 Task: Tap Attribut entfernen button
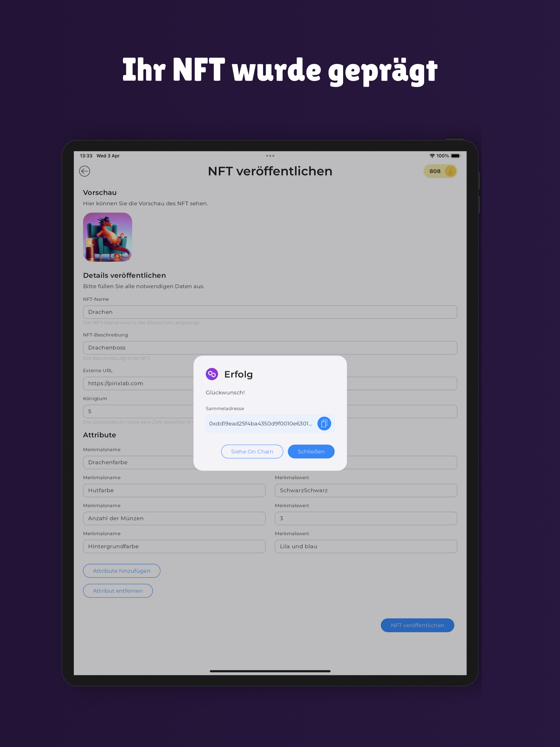(x=118, y=591)
